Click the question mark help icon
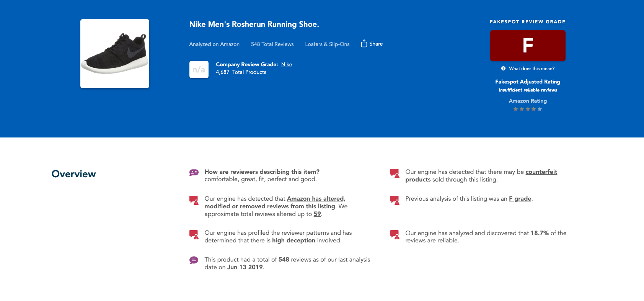Image resolution: width=644 pixels, height=301 pixels. click(x=503, y=69)
